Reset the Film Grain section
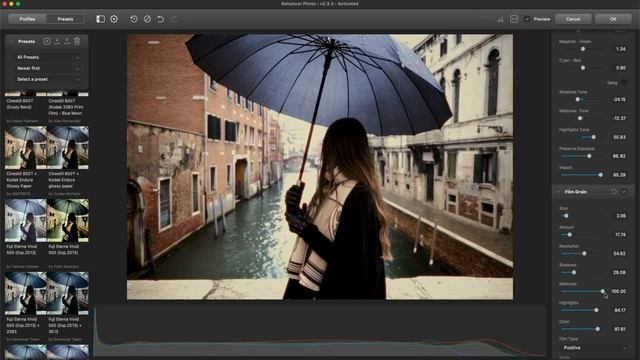Image resolution: width=640 pixels, height=360 pixels. pyautogui.click(x=613, y=191)
